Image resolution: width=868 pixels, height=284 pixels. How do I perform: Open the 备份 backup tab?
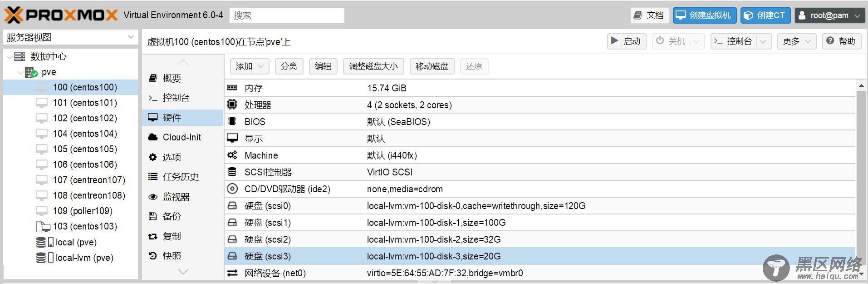pos(183,216)
